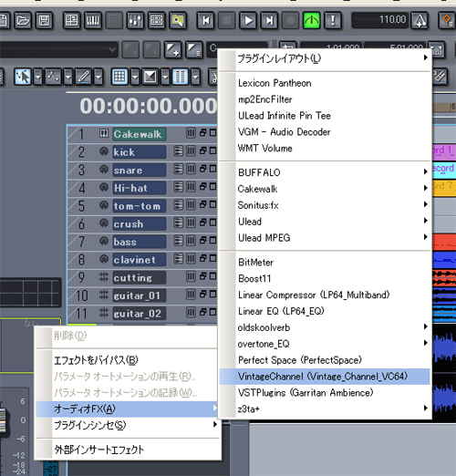Open the synth rack icon
Image resolution: width=456 pixels, height=476 pixels.
click(156, 20)
